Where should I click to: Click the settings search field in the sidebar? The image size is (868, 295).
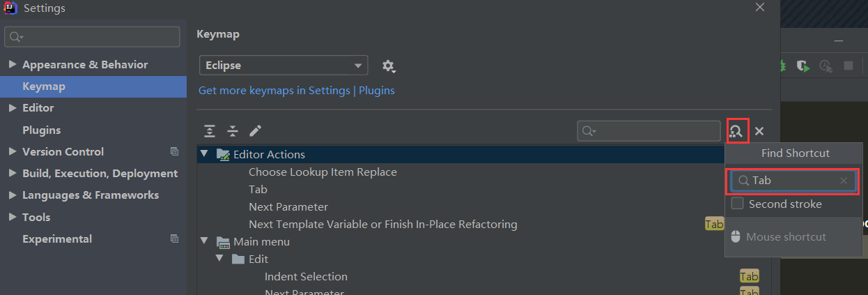pos(92,36)
